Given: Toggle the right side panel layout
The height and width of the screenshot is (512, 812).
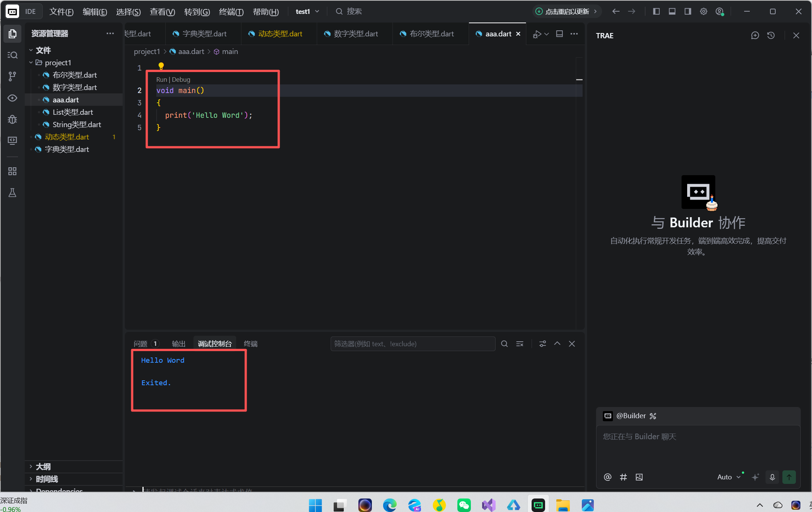Looking at the screenshot, I should 688,12.
